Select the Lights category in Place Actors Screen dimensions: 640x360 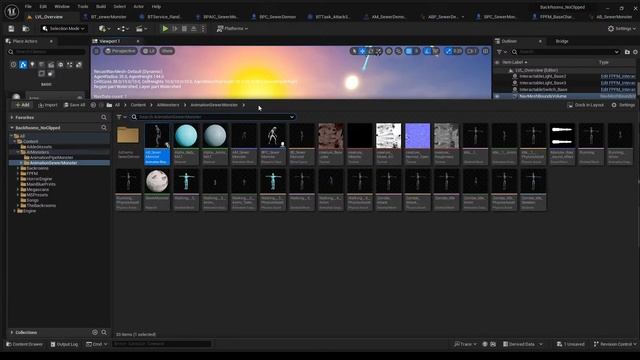click(32, 64)
